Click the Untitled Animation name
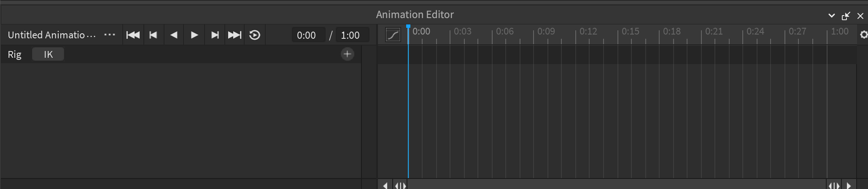Image resolution: width=868 pixels, height=189 pixels. (52, 35)
